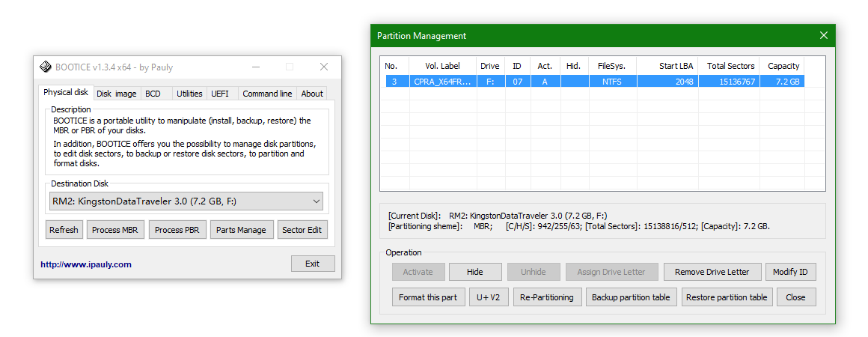The width and height of the screenshot is (868, 337).
Task: Click the Vol. Label column header
Action: point(443,66)
